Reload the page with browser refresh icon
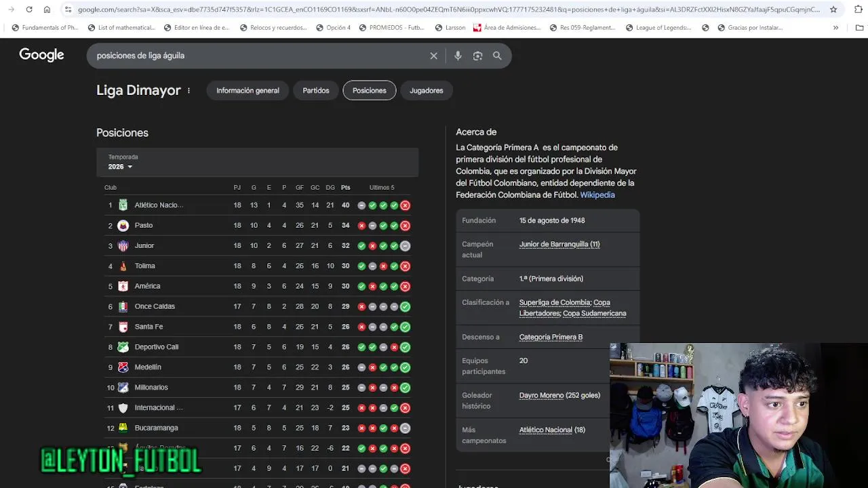Viewport: 868px width, 488px height. [29, 9]
